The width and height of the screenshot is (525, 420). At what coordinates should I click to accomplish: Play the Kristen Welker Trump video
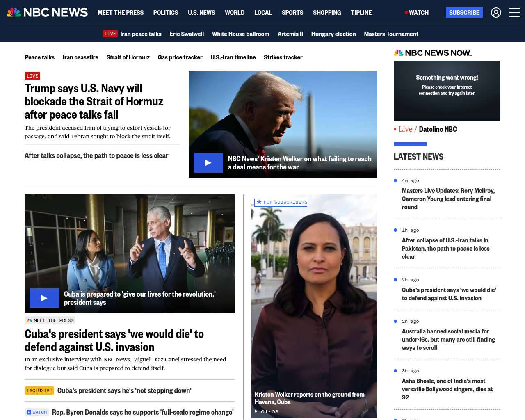[208, 163]
